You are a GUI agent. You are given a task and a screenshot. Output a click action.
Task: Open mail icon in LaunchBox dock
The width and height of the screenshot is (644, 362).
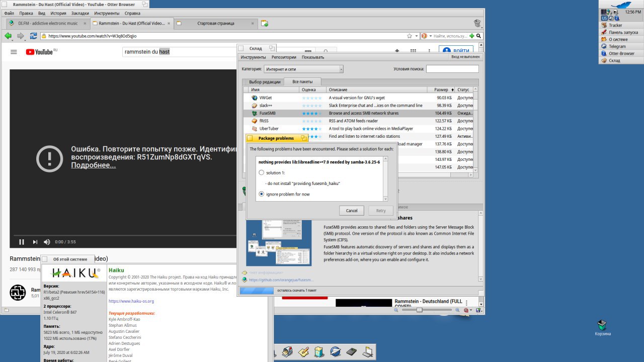point(288,351)
